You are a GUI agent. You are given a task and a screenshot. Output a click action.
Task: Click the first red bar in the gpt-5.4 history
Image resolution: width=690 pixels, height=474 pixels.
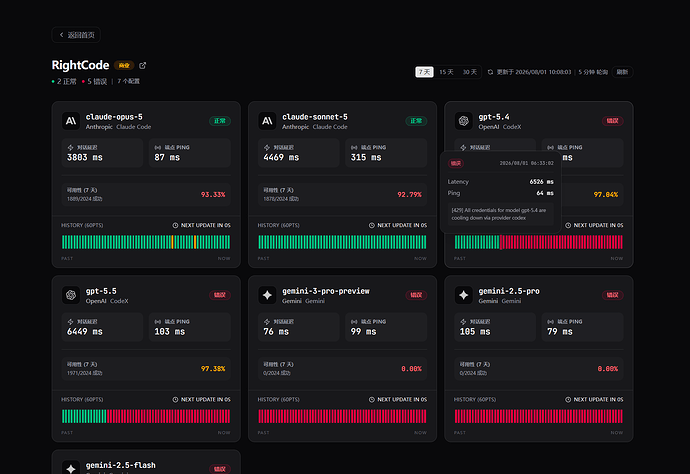pyautogui.click(x=501, y=242)
